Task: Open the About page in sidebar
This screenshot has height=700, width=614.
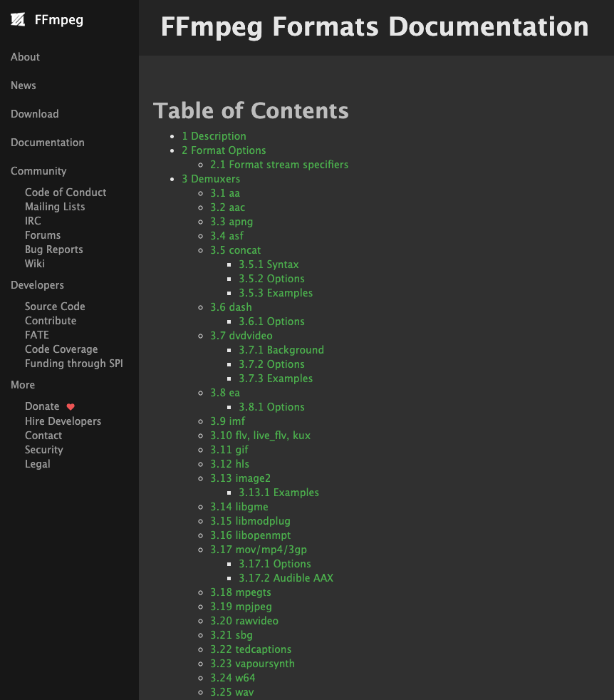Action: 26,57
